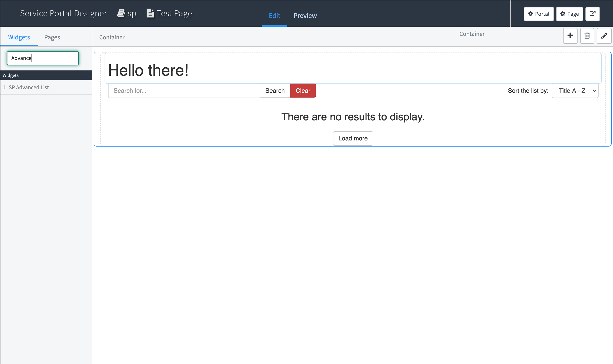Click the red Clear button

click(x=303, y=91)
